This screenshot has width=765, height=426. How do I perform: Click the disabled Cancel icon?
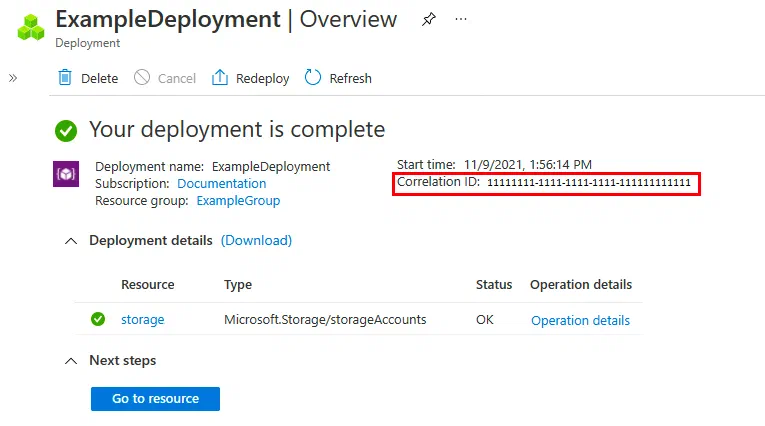click(x=142, y=78)
